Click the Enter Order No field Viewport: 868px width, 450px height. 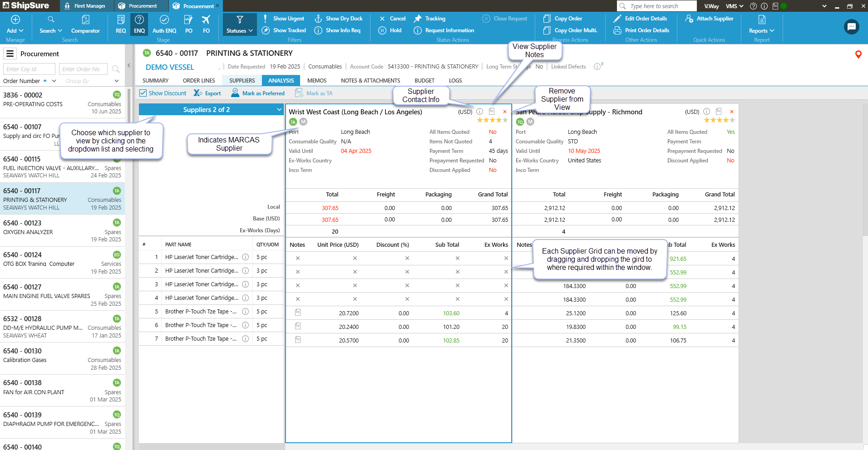coord(83,69)
